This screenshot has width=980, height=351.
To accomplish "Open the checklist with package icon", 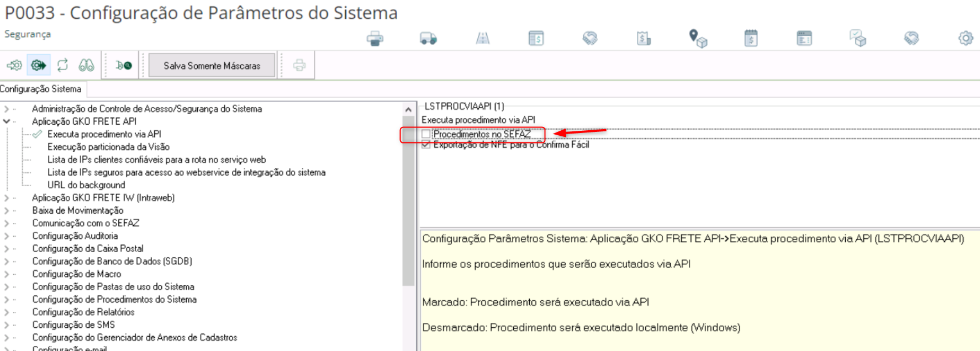I will [858, 38].
